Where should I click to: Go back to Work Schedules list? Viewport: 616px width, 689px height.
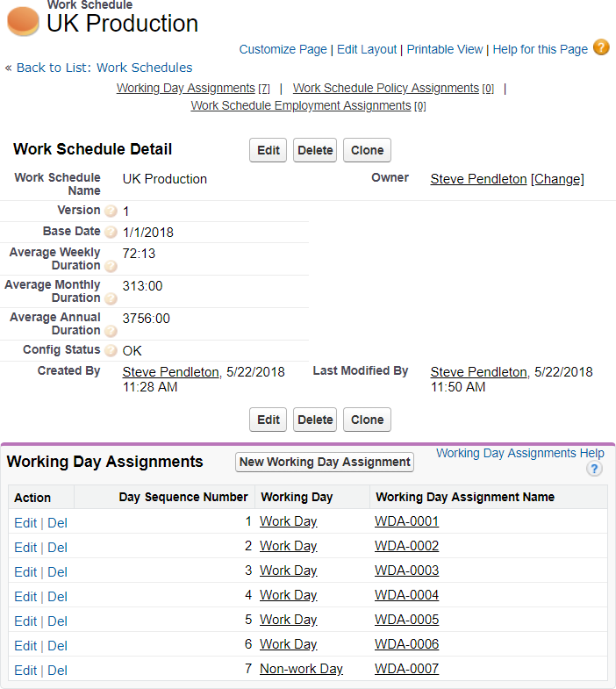[x=104, y=68]
